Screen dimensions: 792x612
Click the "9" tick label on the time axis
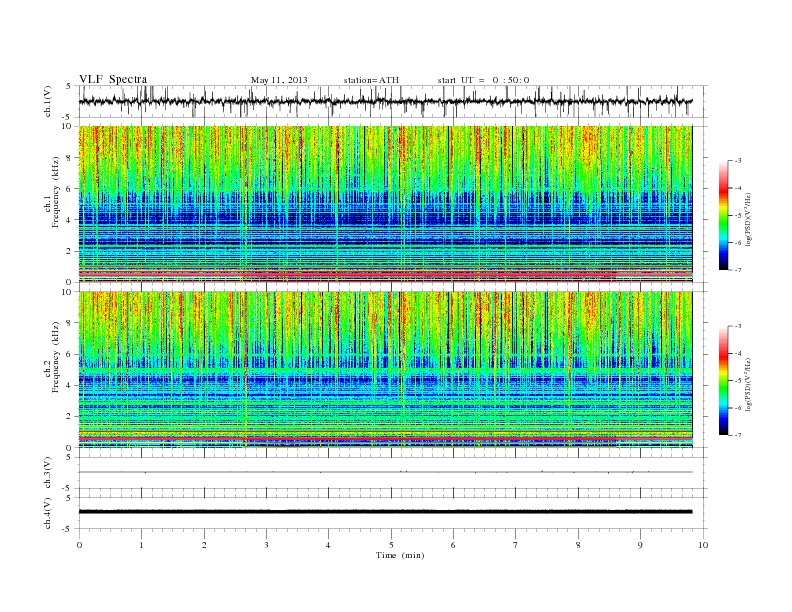(640, 545)
